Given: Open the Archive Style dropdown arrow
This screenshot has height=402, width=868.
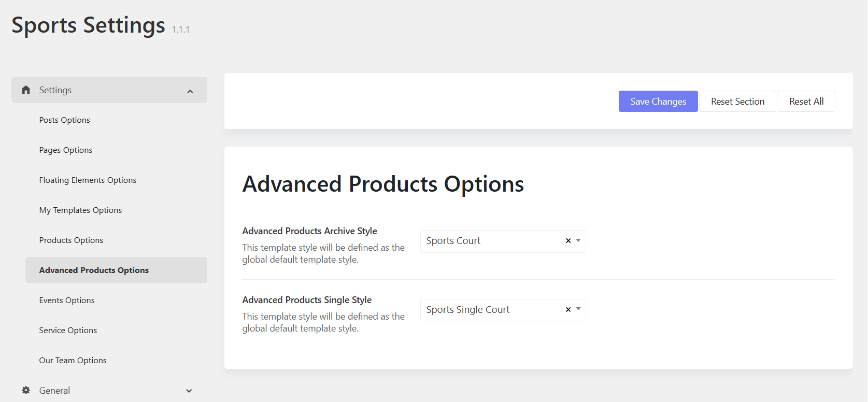Looking at the screenshot, I should pos(578,240).
